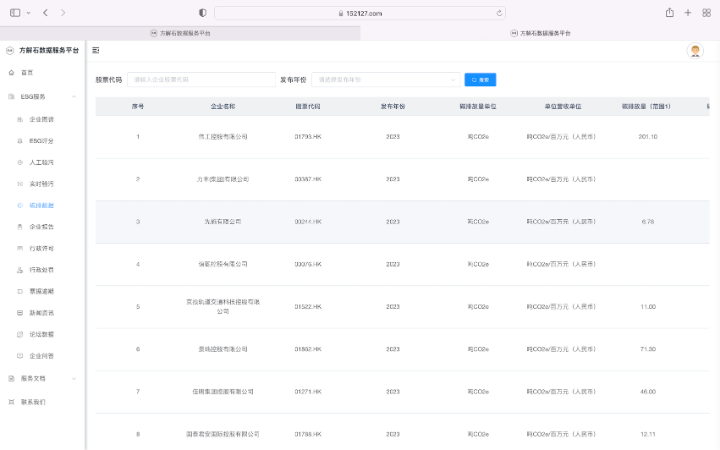Click the ESG服务 group icon
Viewport: 720px width, 450px height.
click(x=11, y=96)
